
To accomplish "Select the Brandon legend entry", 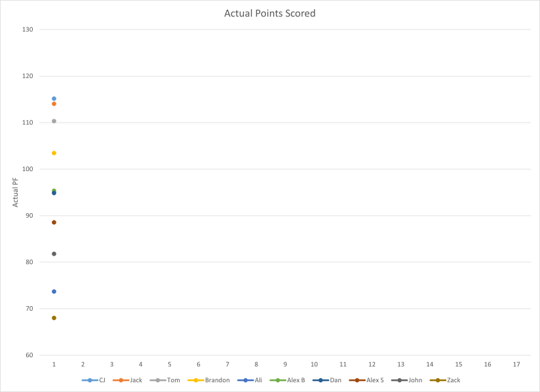I will click(x=208, y=380).
